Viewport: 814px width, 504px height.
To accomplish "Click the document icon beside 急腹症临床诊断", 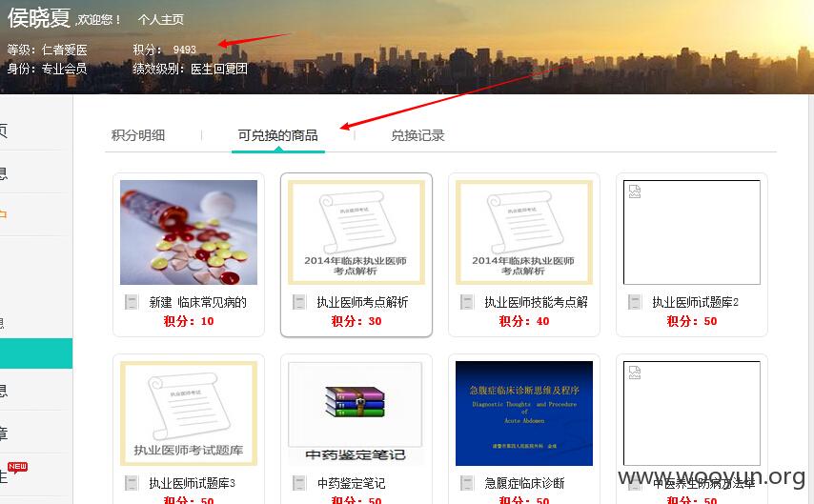I will (467, 483).
